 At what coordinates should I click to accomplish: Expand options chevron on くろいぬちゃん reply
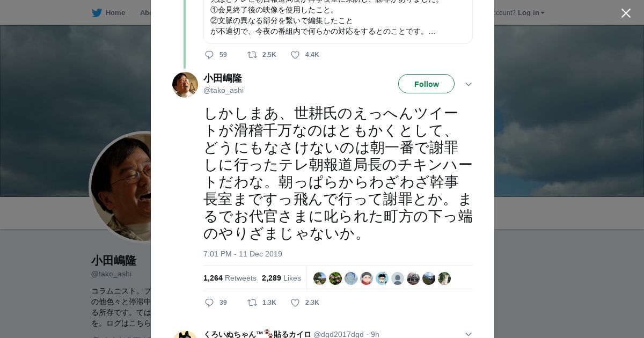468,334
